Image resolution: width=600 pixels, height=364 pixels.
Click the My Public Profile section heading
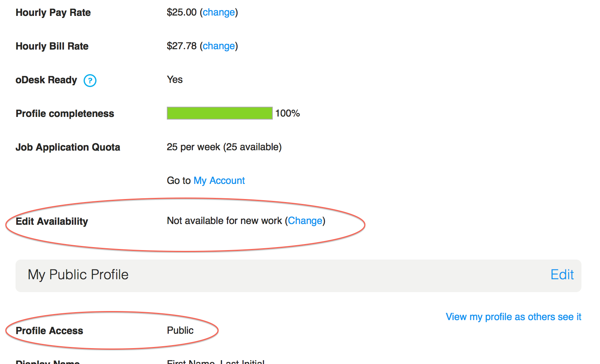[78, 275]
